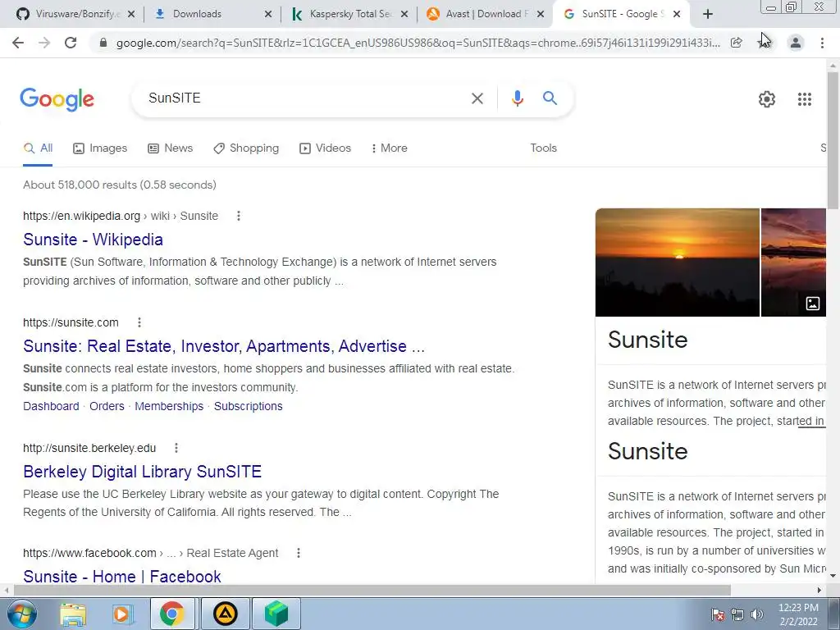Follow the Subscriptions sitelink
840x630 pixels.
tap(248, 406)
